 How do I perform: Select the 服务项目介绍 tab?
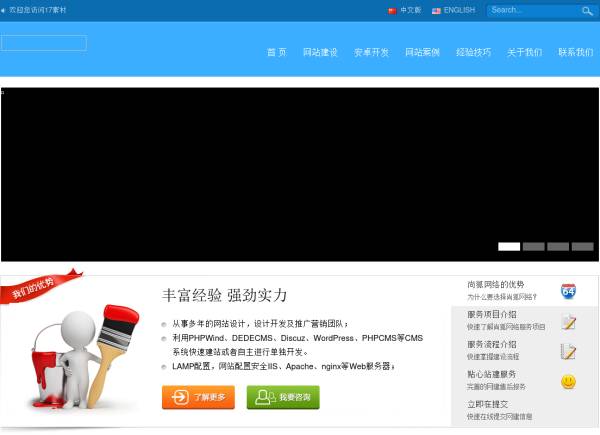click(x=524, y=321)
